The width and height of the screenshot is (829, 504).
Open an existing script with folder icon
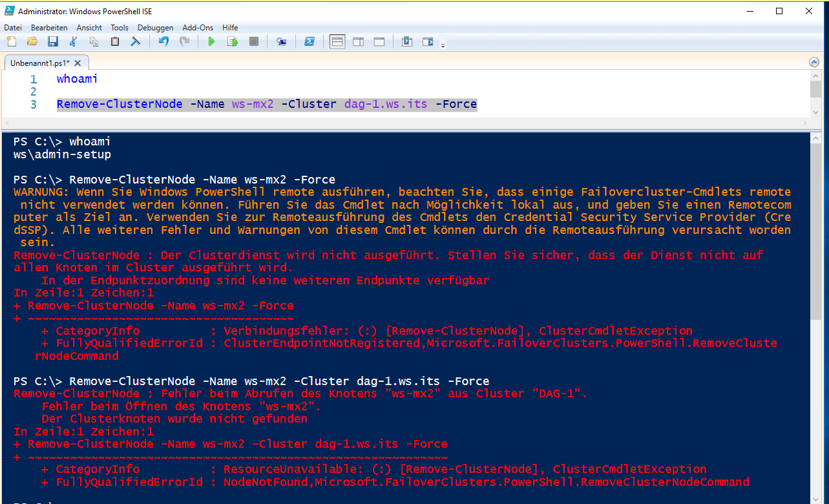coord(32,41)
